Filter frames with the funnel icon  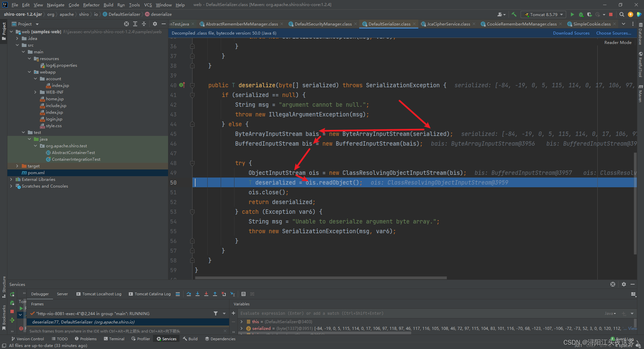click(x=216, y=313)
